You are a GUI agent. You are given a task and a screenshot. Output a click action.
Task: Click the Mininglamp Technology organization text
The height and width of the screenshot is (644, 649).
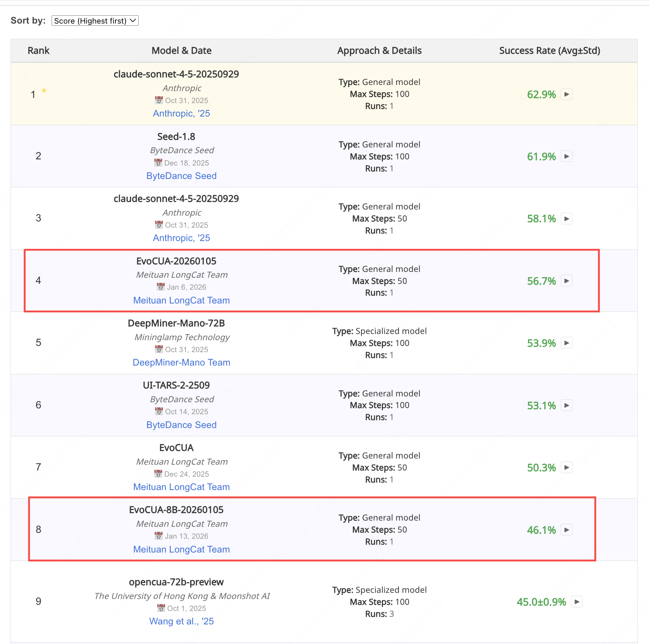pyautogui.click(x=182, y=337)
